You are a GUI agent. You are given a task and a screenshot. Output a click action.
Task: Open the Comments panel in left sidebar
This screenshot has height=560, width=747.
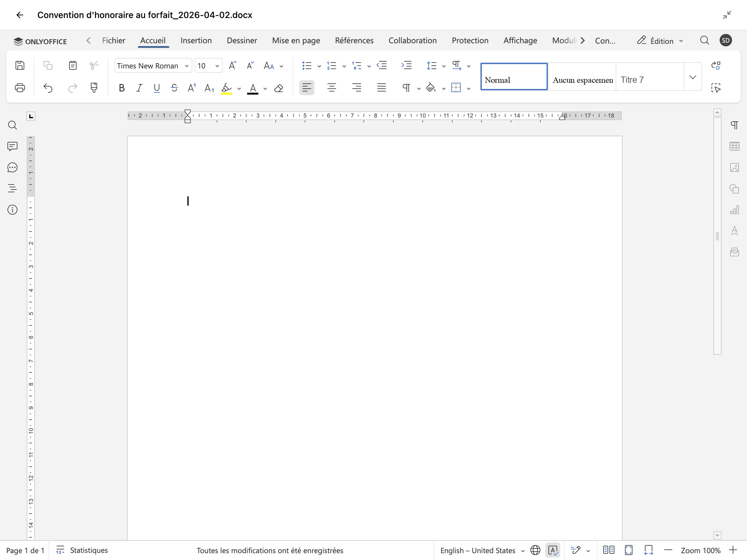tap(12, 147)
